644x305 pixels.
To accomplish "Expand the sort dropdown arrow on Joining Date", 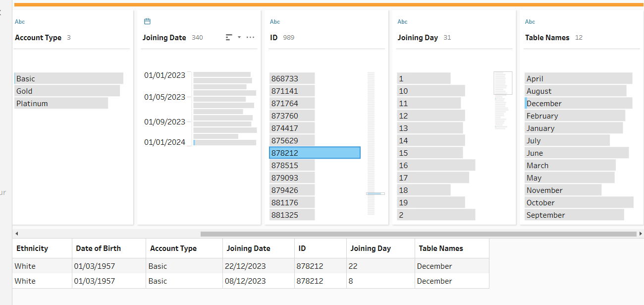I will click(x=239, y=38).
